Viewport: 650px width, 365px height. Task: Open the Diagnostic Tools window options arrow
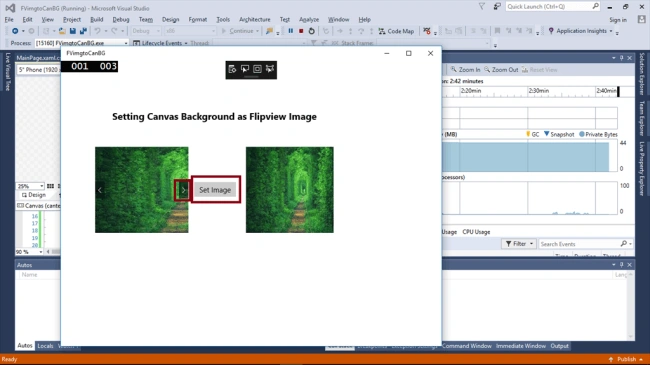click(x=614, y=58)
